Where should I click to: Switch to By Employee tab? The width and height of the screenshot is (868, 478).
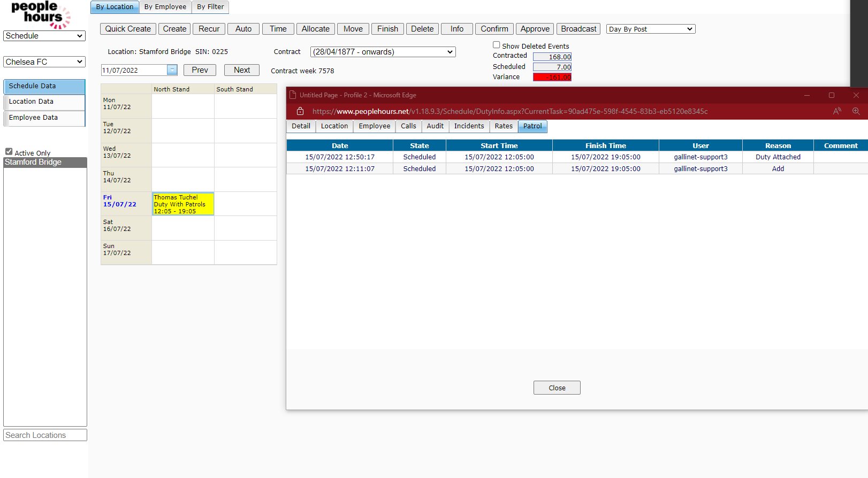(165, 7)
